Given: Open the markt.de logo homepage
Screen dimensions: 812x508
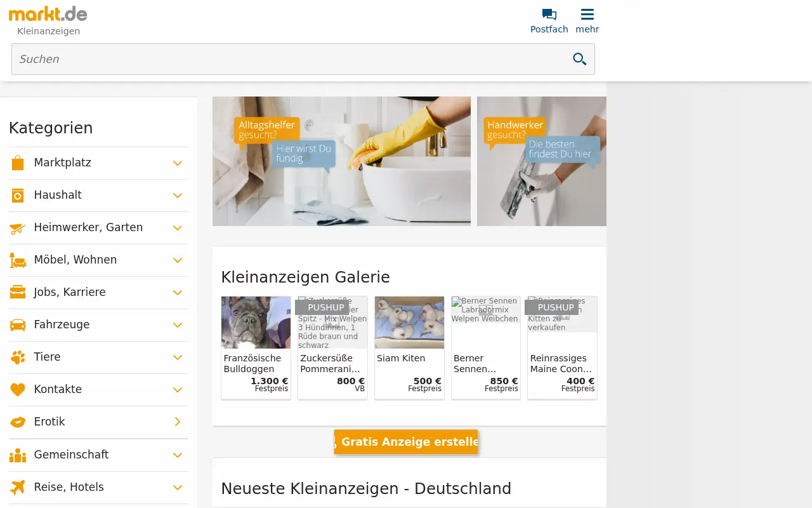Looking at the screenshot, I should [48, 14].
